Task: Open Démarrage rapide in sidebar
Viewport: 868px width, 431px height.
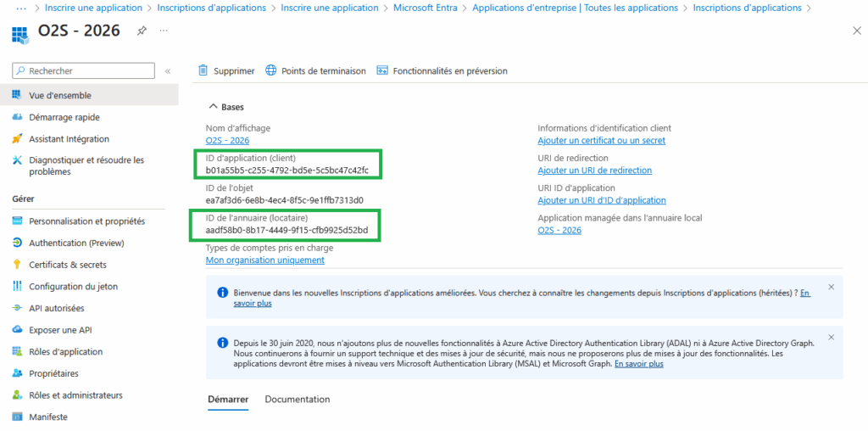Action: point(64,117)
